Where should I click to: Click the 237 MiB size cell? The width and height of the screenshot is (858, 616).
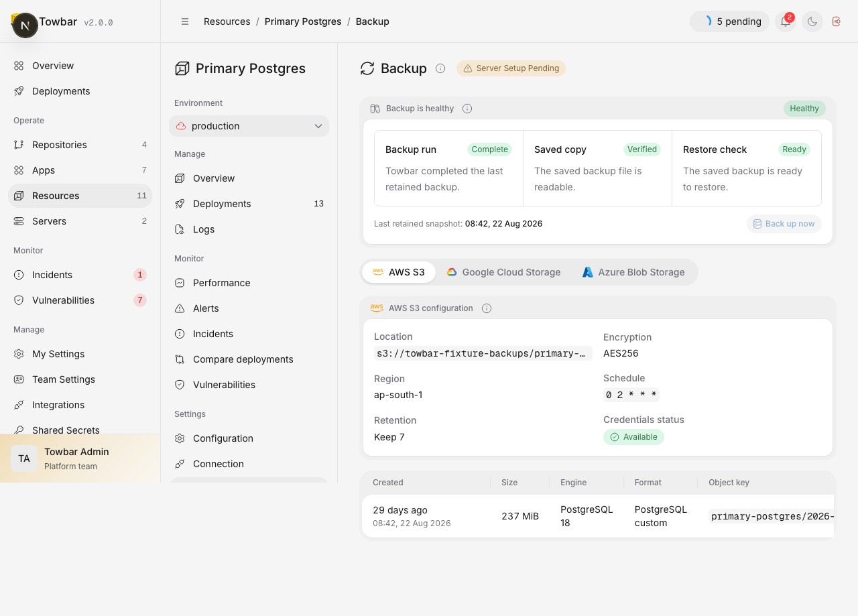(520, 516)
